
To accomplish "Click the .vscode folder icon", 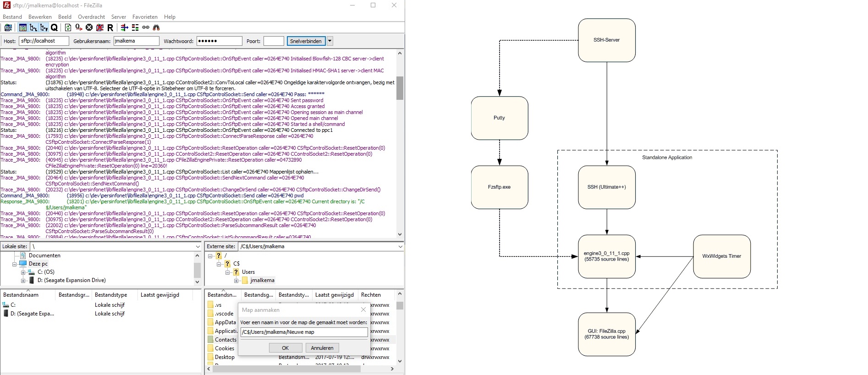I will (210, 314).
